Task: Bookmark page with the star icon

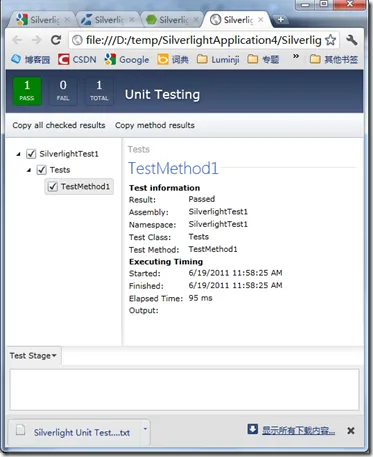Action: pos(330,40)
